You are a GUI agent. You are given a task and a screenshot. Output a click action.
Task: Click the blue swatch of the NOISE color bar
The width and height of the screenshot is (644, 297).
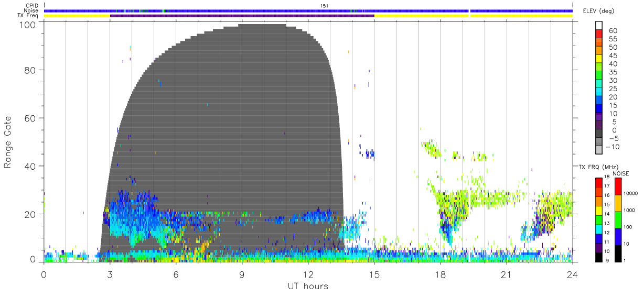click(x=618, y=237)
